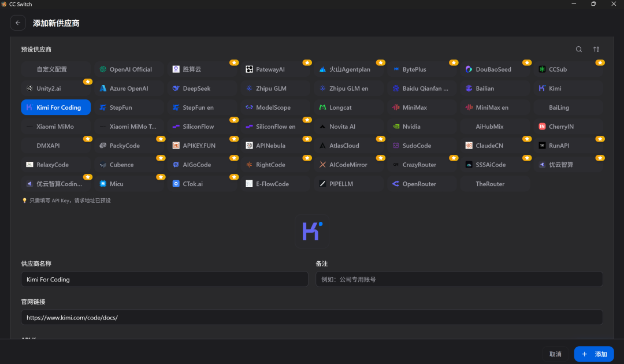Select the 火山Agentplan preset
Screen dimensions: 624x364
tap(348, 69)
